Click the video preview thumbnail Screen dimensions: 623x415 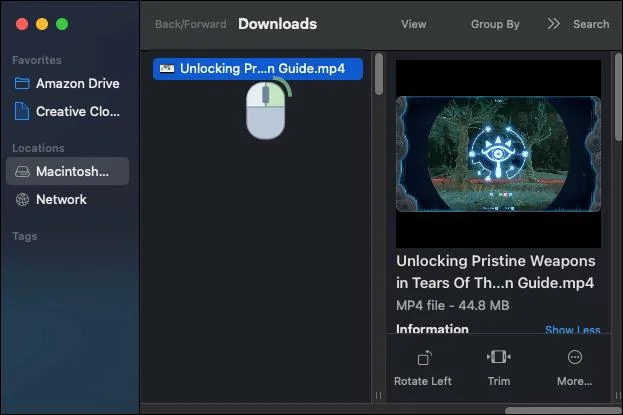point(498,154)
